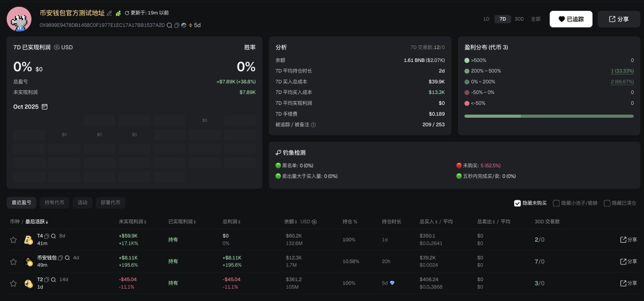644x301 pixels.
Task: Uncheck the 隐藏未购买 checkbox
Action: point(517,203)
